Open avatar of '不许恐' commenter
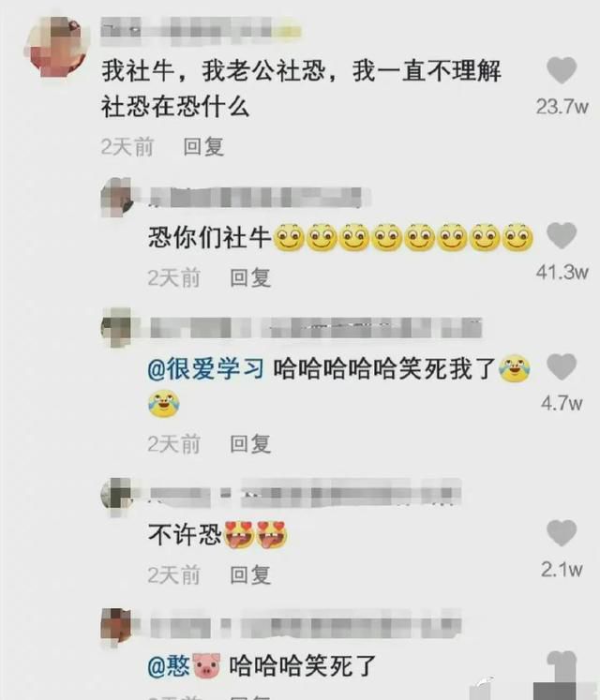Viewport: 600px width, 700px height. pyautogui.click(x=117, y=497)
